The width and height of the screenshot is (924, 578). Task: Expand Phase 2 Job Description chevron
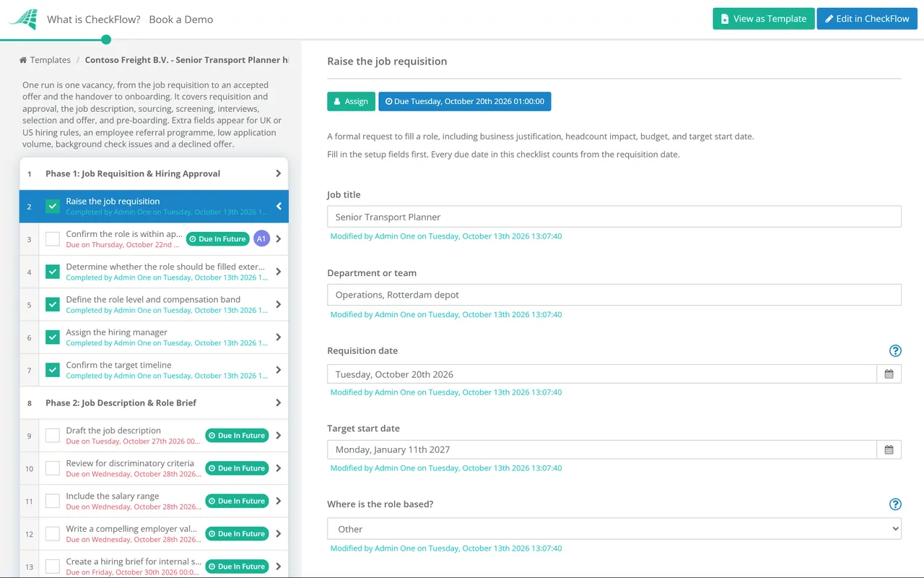coord(279,402)
